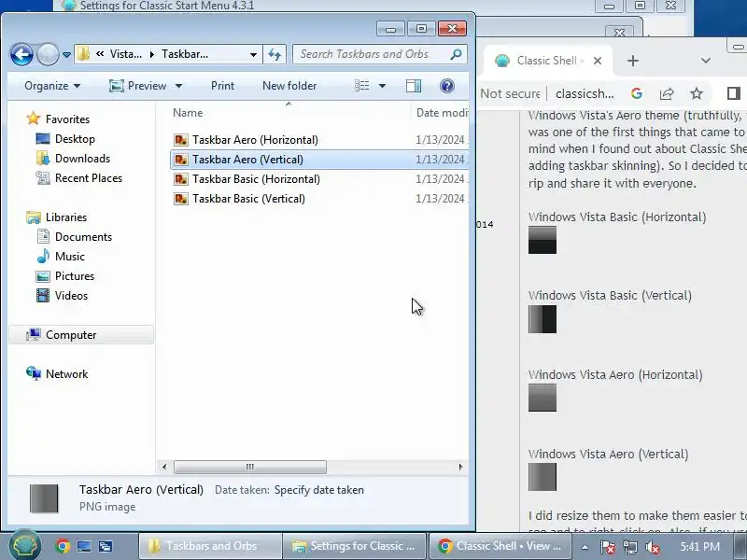Click the Not secure site indicator
The width and height of the screenshot is (747, 560).
(x=510, y=93)
